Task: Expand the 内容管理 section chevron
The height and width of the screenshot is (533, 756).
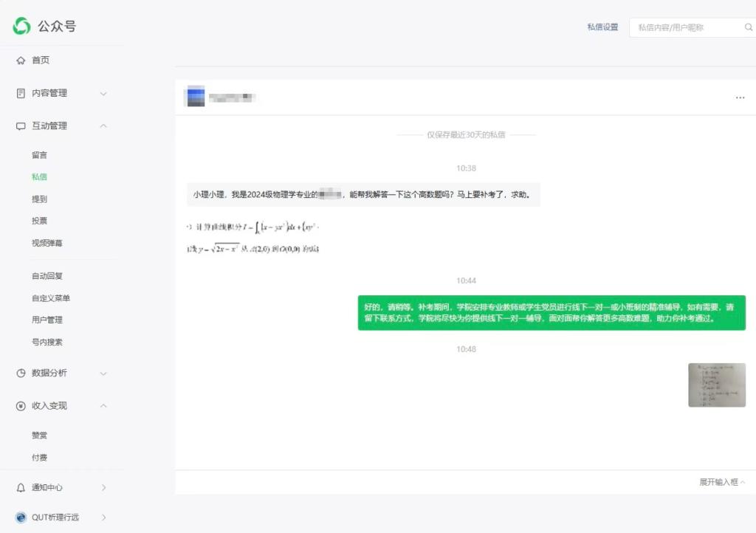Action: click(103, 93)
